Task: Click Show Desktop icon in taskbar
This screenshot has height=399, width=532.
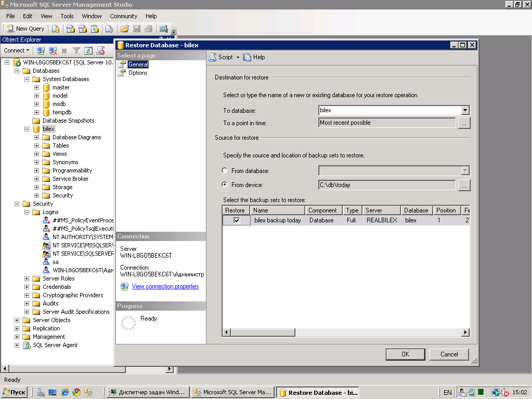Action: (x=53, y=392)
